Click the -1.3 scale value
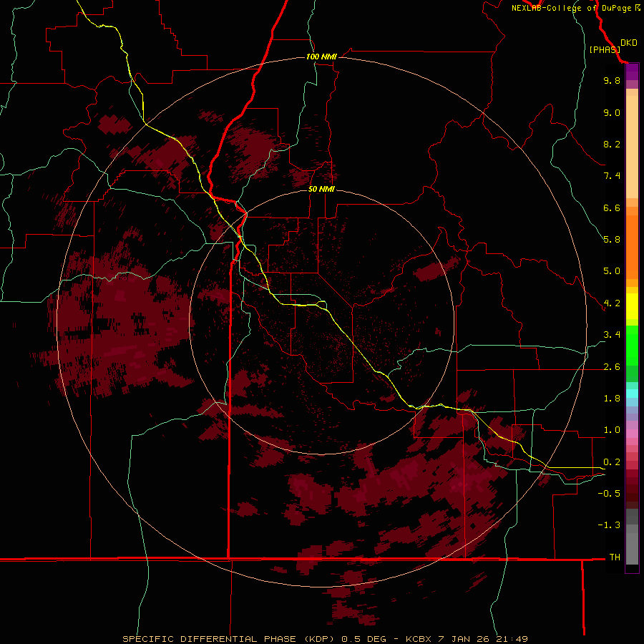 coord(609,525)
